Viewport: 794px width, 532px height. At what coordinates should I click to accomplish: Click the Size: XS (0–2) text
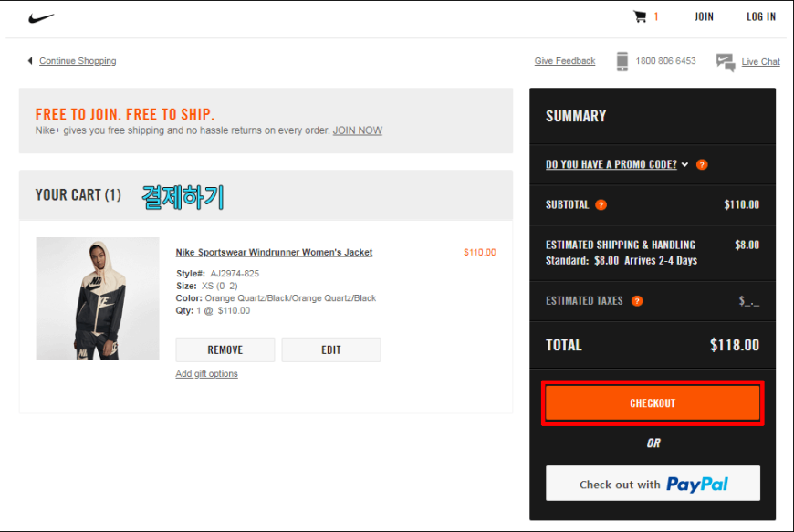click(x=206, y=286)
